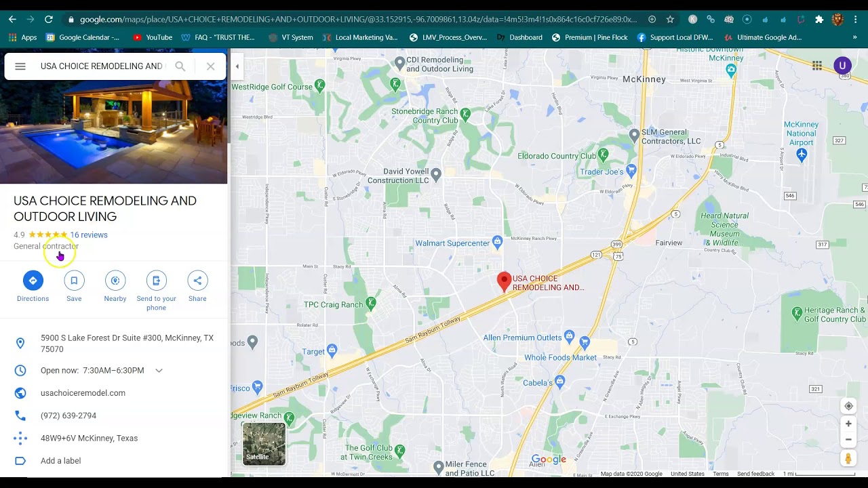
Task: Select the Trader Joe's map marker
Action: point(632,169)
